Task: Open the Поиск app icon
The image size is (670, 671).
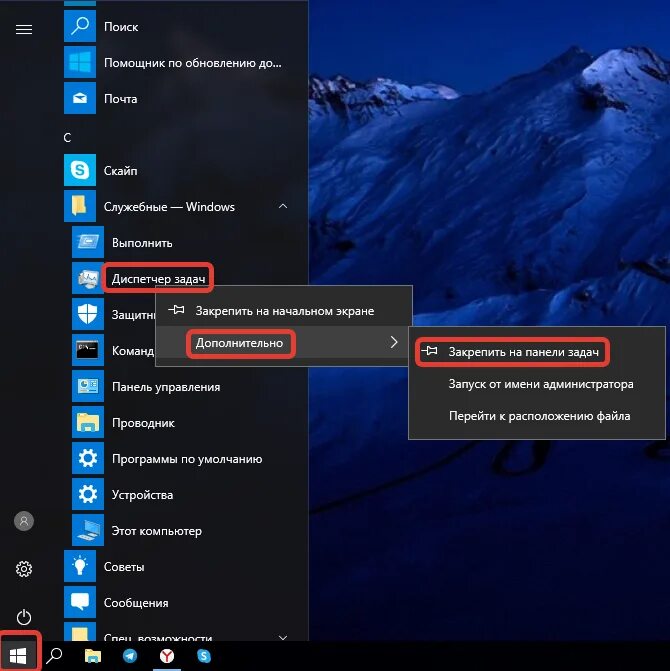Action: pyautogui.click(x=80, y=27)
